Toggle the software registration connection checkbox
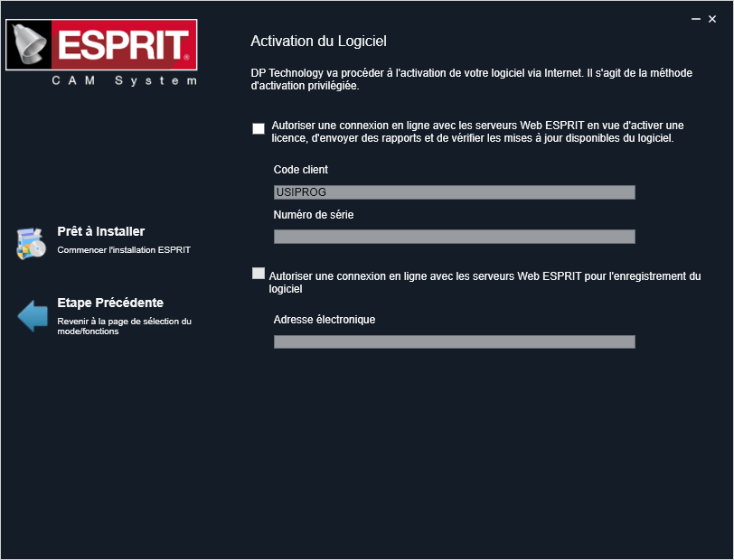 tap(259, 273)
